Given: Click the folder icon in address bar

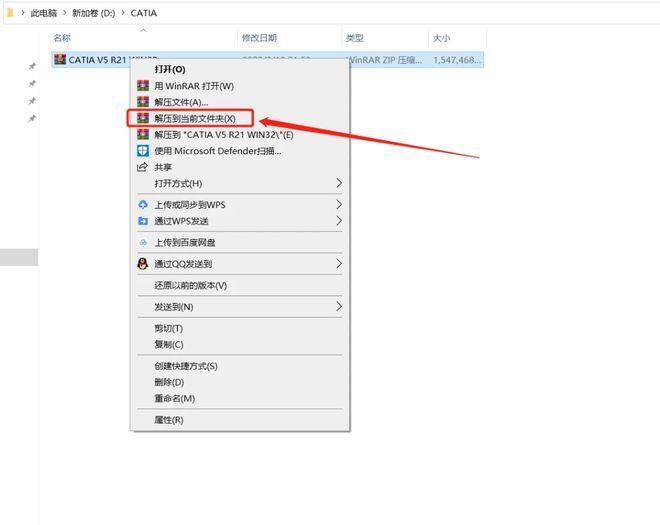Looking at the screenshot, I should 10,13.
